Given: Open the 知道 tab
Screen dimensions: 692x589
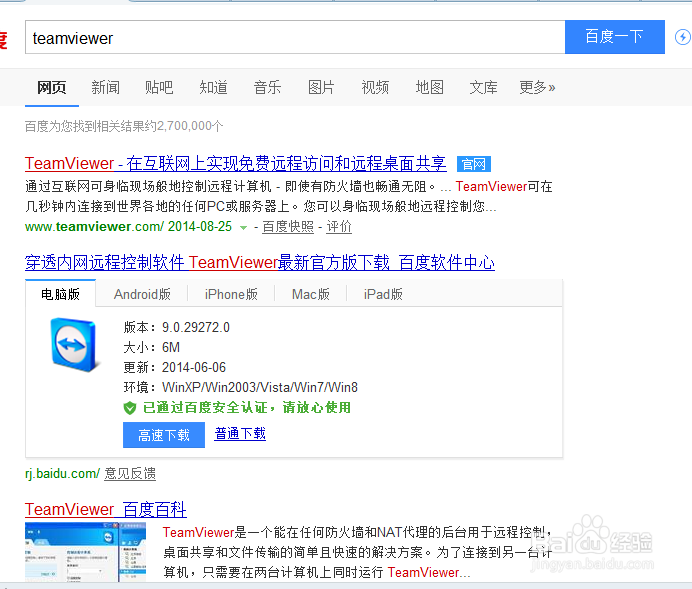Looking at the screenshot, I should (x=214, y=87).
